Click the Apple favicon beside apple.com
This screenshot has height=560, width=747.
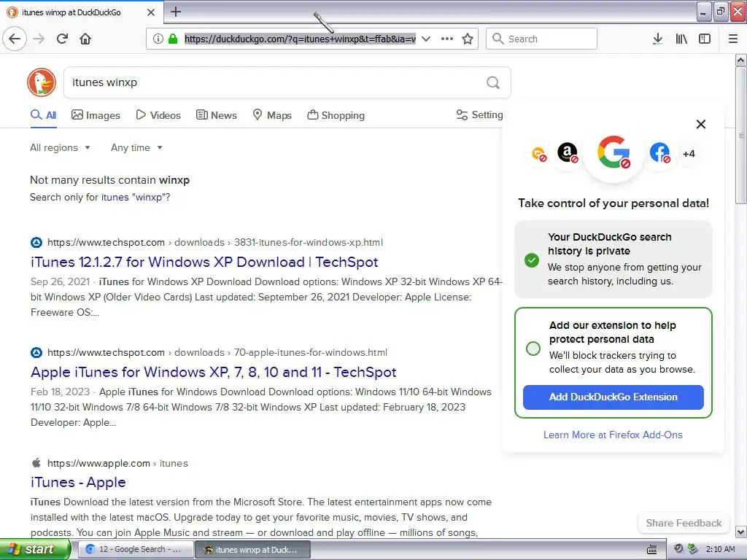pos(36,463)
